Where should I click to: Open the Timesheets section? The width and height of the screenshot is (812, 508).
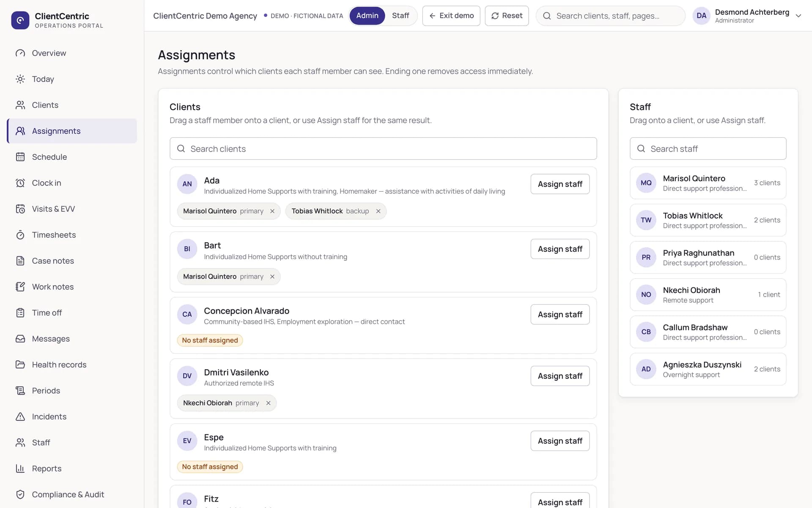(x=72, y=235)
